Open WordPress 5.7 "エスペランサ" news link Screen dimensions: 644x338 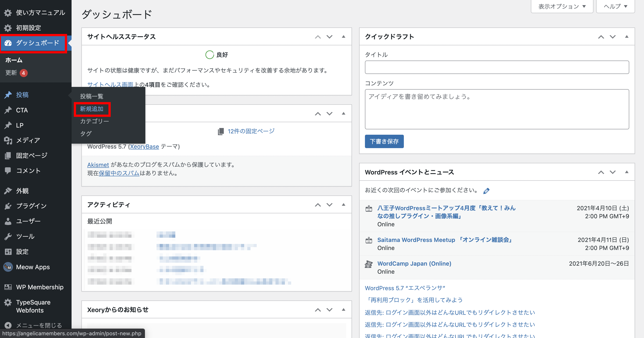[405, 288]
